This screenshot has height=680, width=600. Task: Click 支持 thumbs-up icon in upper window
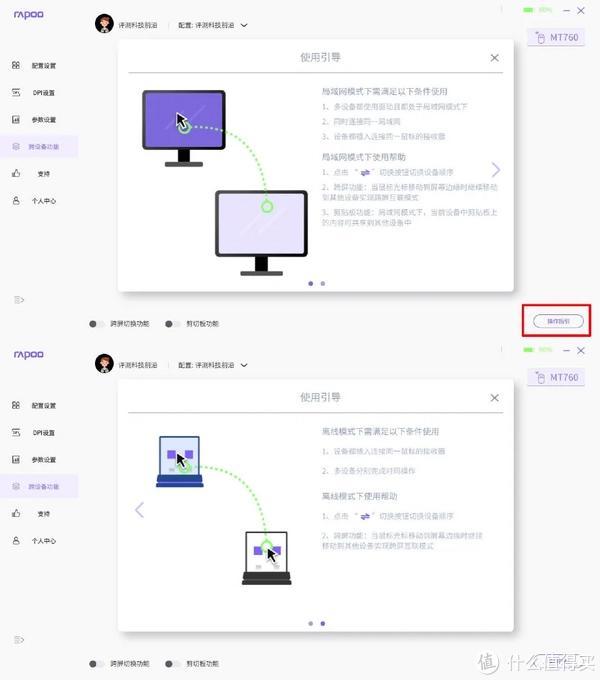pyautogui.click(x=16, y=173)
